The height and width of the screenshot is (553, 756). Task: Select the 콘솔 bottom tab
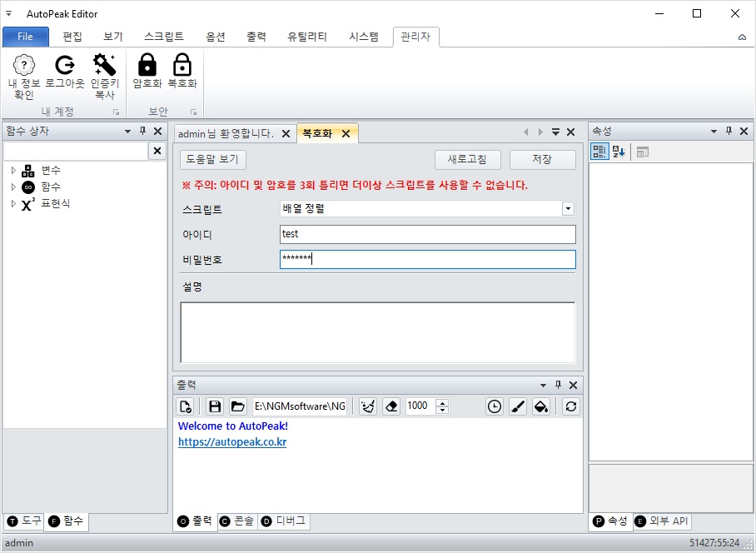(x=236, y=521)
